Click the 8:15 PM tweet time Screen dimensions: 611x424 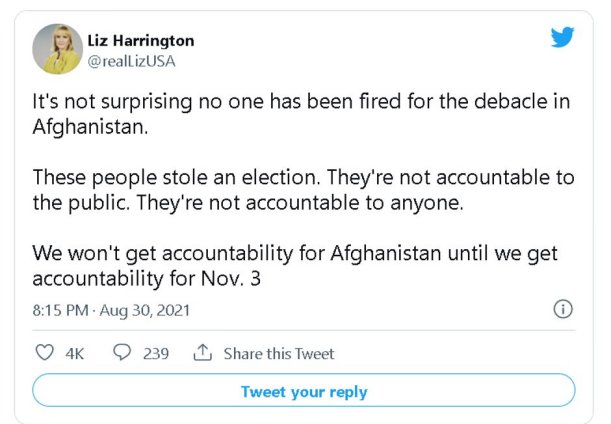click(61, 311)
